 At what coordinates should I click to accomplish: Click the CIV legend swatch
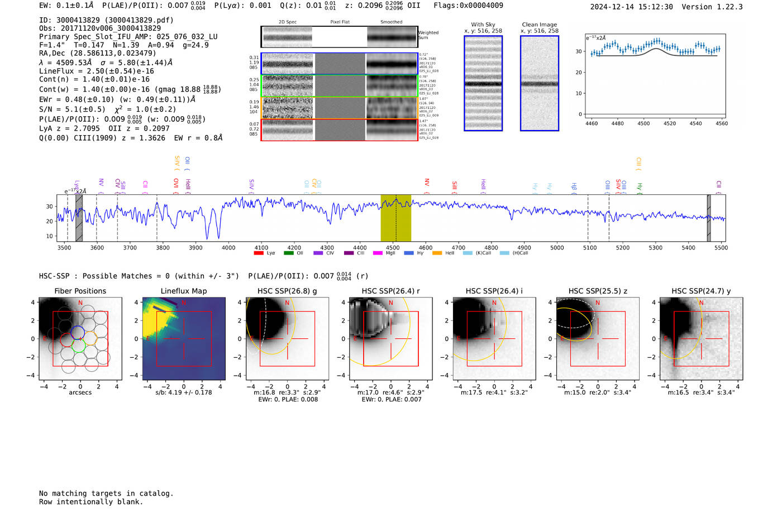(x=318, y=253)
